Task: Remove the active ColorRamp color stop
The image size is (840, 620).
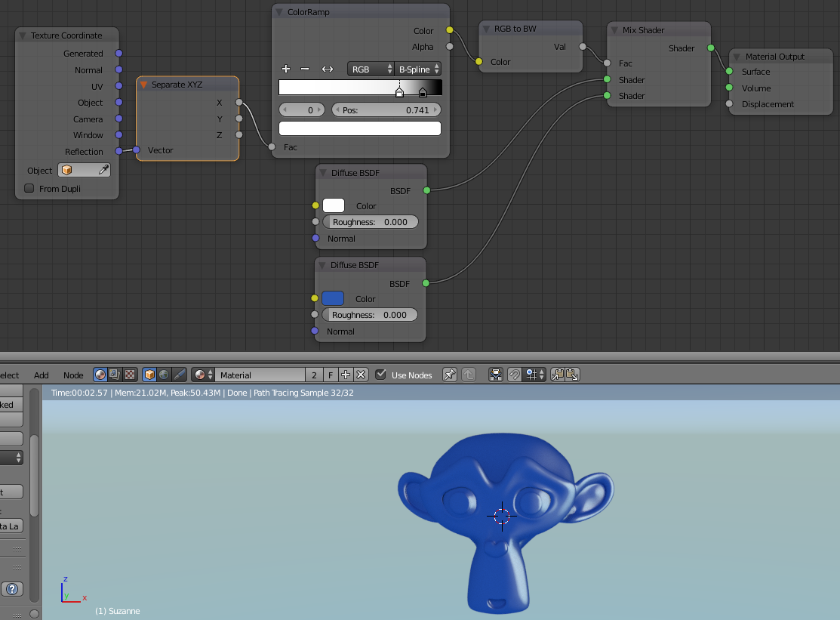Action: click(x=305, y=69)
